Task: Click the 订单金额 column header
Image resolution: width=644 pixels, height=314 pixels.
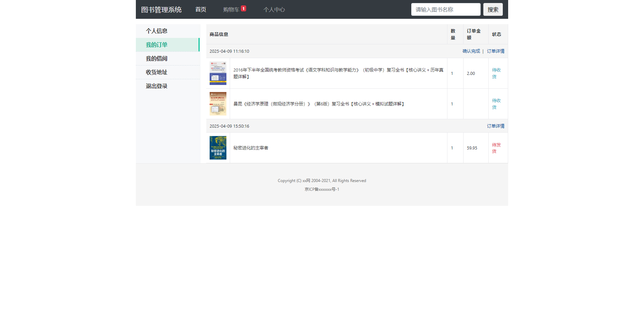Action: (x=474, y=34)
